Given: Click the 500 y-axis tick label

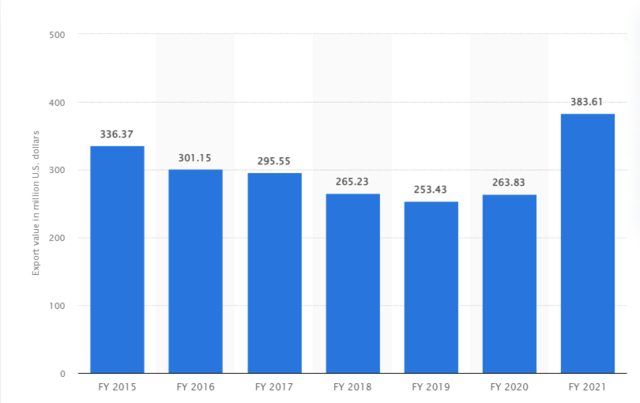Looking at the screenshot, I should 57,35.
